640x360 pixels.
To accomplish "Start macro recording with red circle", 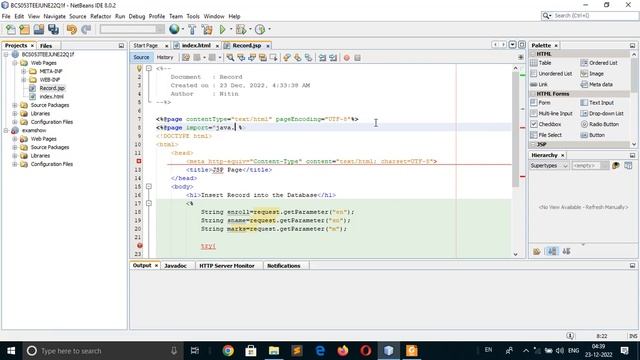I will (347, 58).
